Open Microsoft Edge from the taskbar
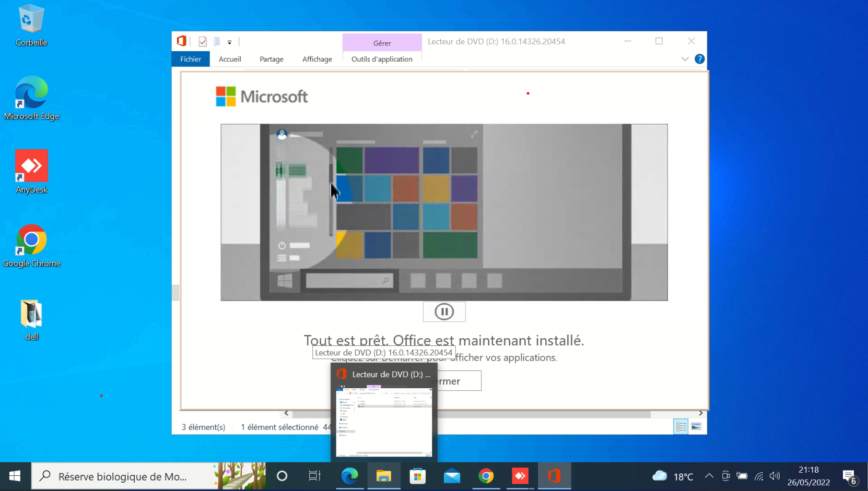This screenshot has height=491, width=868. [x=349, y=476]
